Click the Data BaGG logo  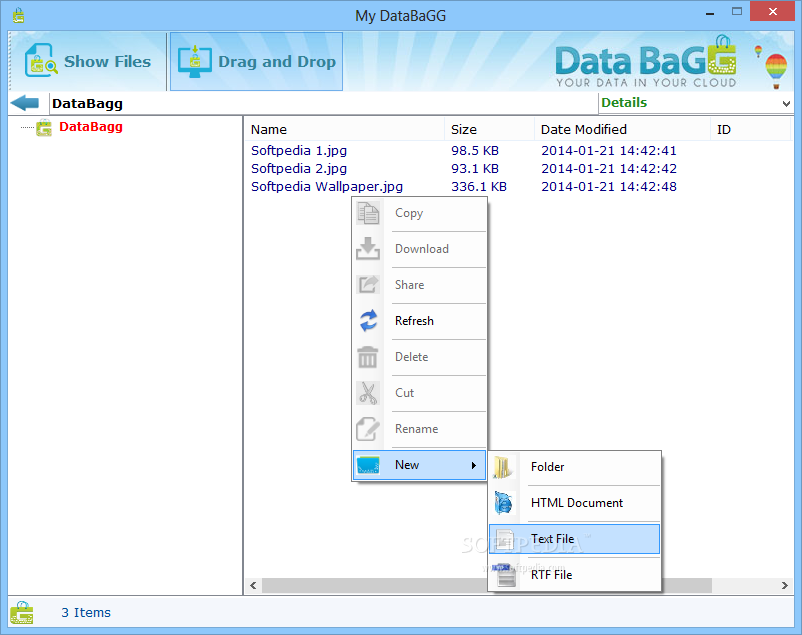click(x=645, y=62)
